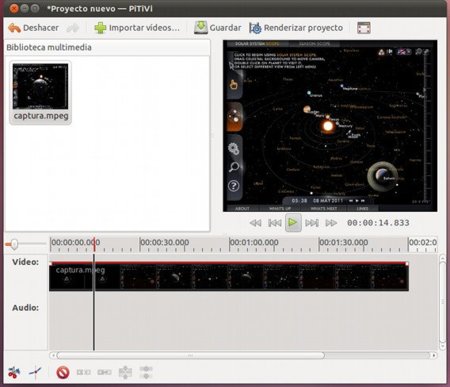Toggle fullscreen view icon in toolbar
This screenshot has height=387, width=450.
tap(364, 28)
